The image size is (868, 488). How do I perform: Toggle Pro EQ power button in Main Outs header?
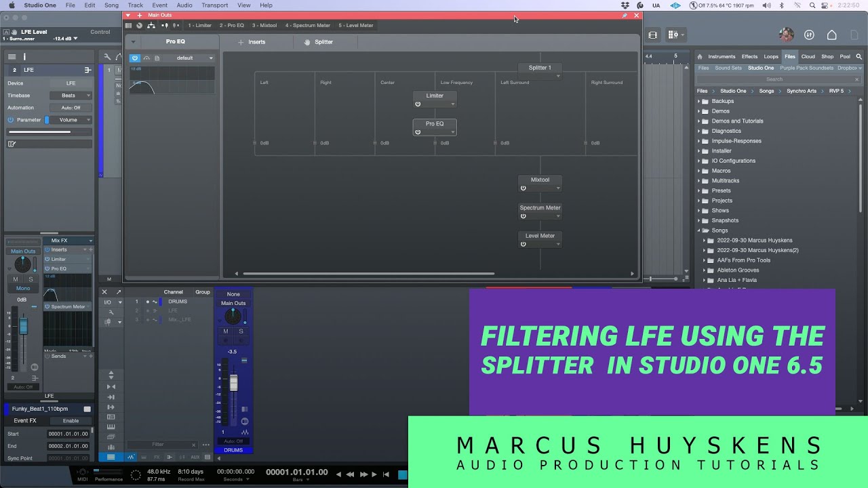(x=134, y=58)
